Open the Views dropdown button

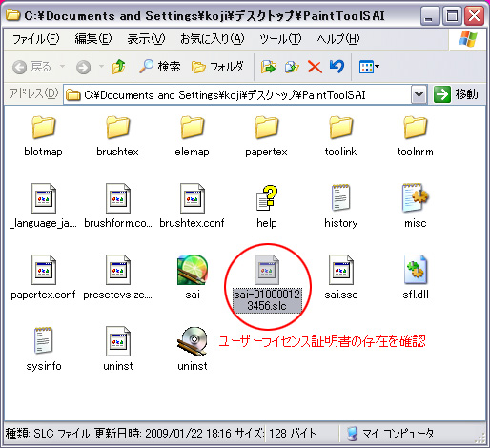pyautogui.click(x=369, y=67)
